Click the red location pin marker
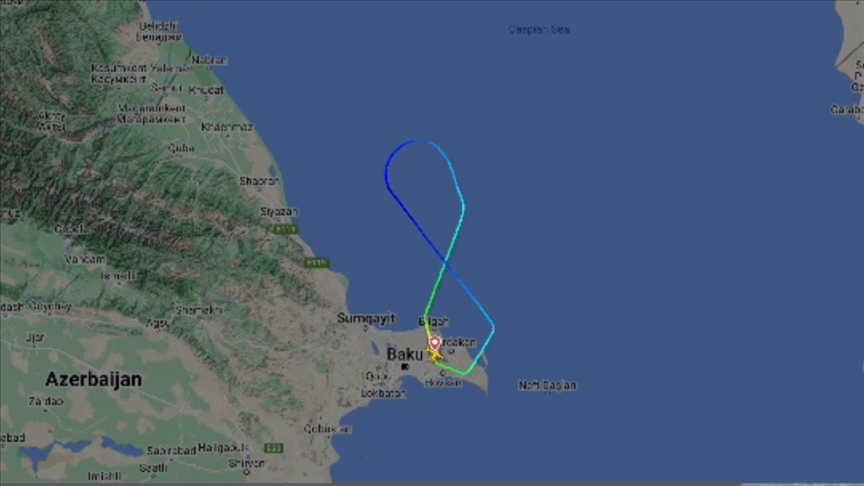The width and height of the screenshot is (864, 486). coord(435,344)
